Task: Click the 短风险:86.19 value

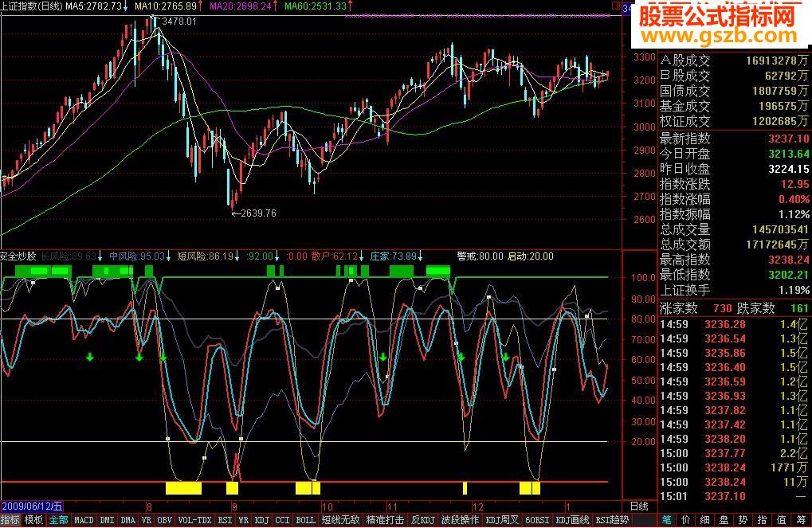Action: 205,256
